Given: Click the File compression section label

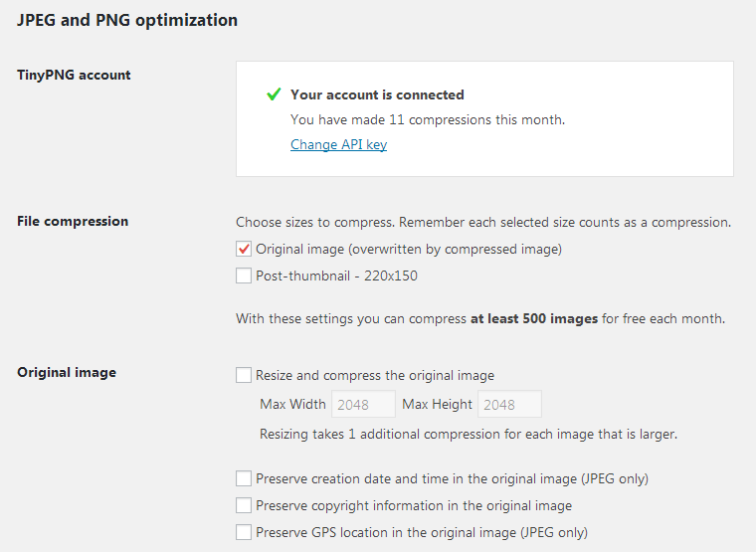Looking at the screenshot, I should [x=73, y=221].
